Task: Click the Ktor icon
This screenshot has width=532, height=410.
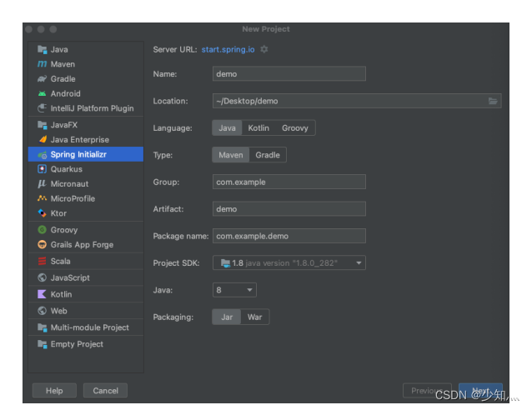Action: [x=42, y=213]
